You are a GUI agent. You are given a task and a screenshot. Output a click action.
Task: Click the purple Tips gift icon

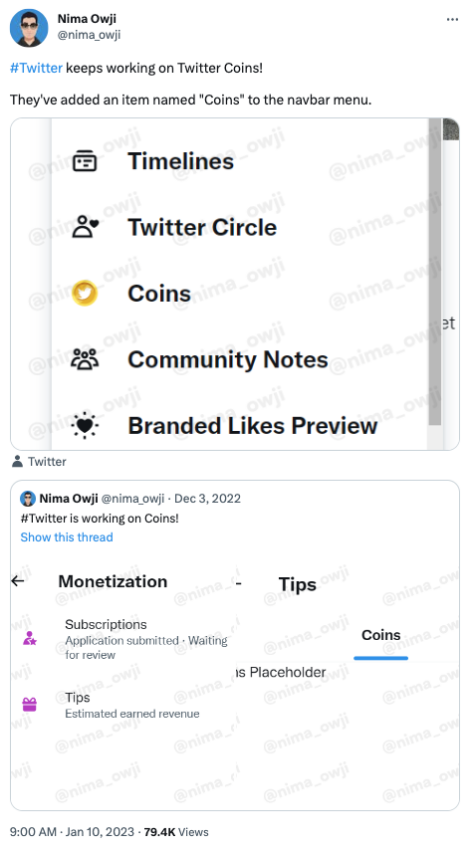[x=29, y=704]
